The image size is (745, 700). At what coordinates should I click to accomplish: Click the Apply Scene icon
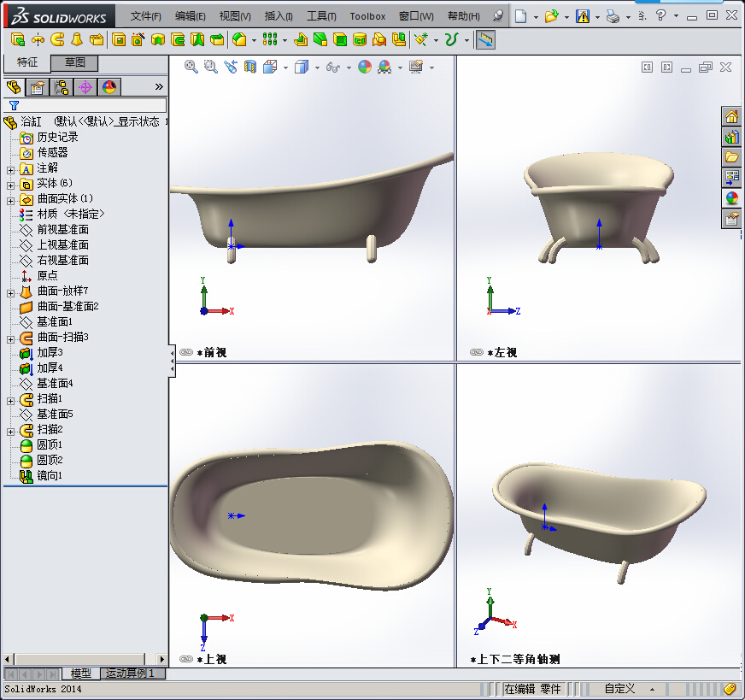click(384, 67)
